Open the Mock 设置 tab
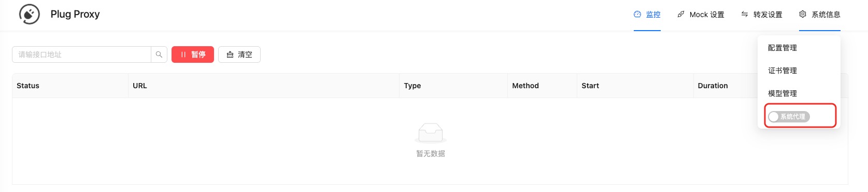This screenshot has width=868, height=192. click(701, 15)
